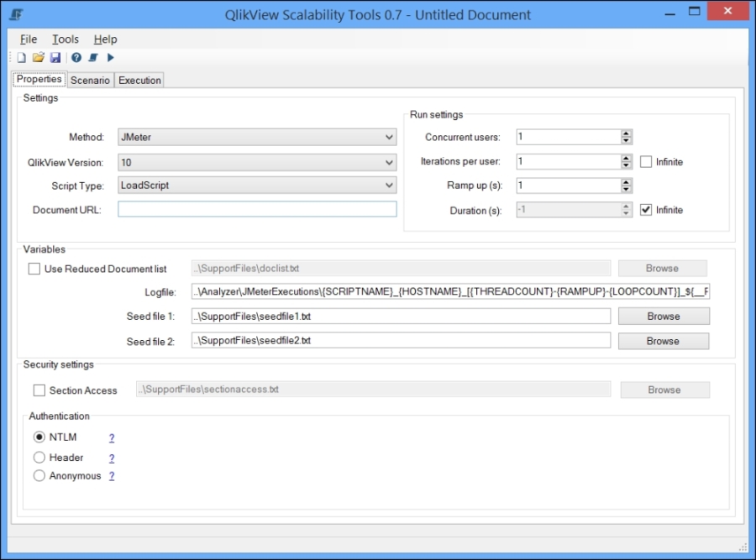Click the script generator toolbar icon

click(x=93, y=58)
